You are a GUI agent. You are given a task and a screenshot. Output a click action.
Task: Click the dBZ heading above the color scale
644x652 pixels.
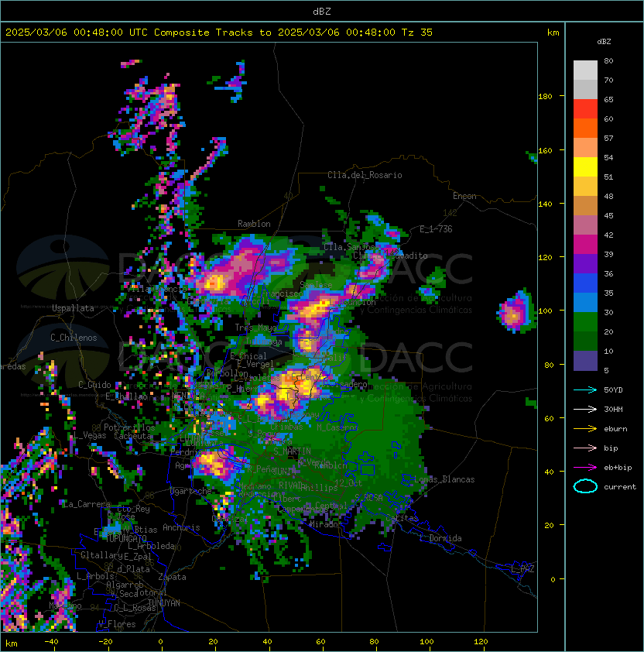tap(604, 42)
